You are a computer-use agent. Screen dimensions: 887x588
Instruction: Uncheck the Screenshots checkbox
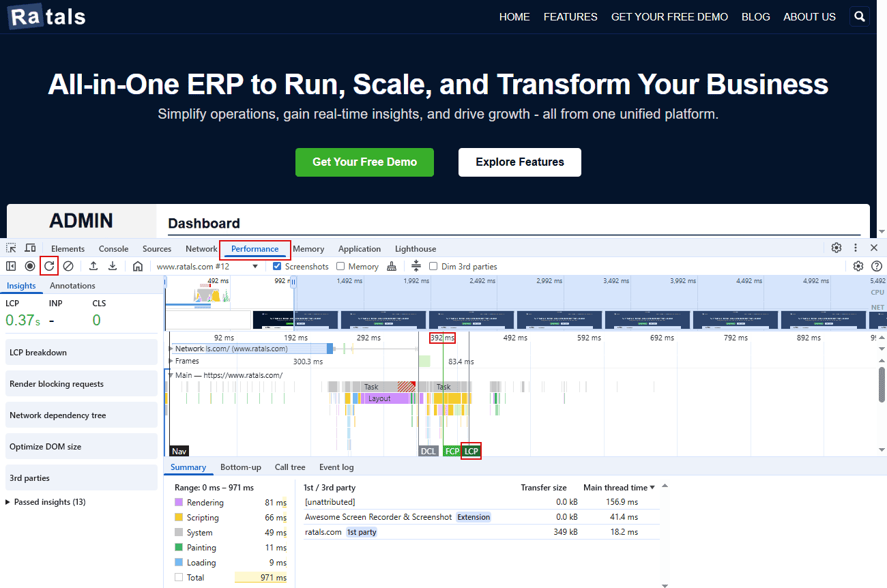tap(276, 266)
